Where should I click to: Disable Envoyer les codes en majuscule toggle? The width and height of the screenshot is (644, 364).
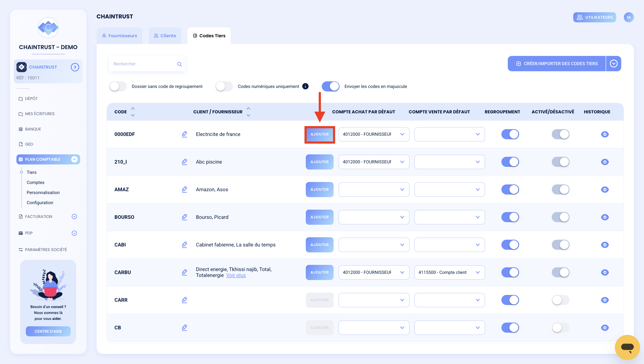pos(331,86)
